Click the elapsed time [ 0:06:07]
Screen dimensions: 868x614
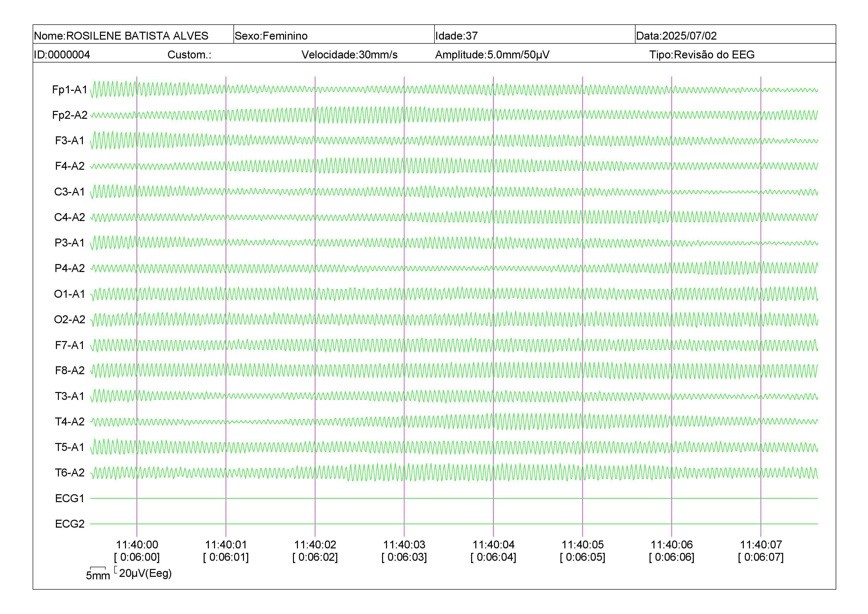(x=761, y=557)
